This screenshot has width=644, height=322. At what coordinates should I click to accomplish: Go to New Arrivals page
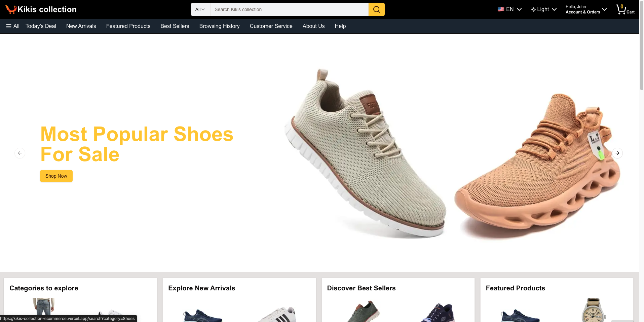pyautogui.click(x=81, y=26)
